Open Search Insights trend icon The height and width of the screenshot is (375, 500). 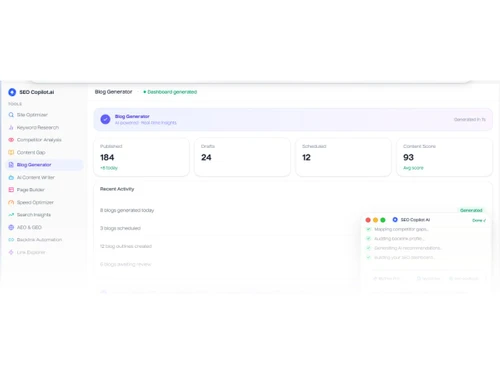[x=11, y=215]
